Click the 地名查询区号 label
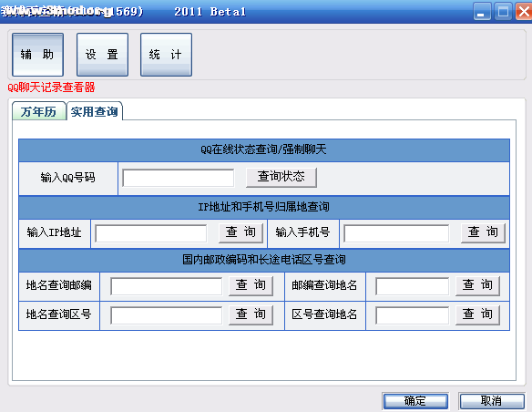This screenshot has width=532, height=412. [x=59, y=314]
